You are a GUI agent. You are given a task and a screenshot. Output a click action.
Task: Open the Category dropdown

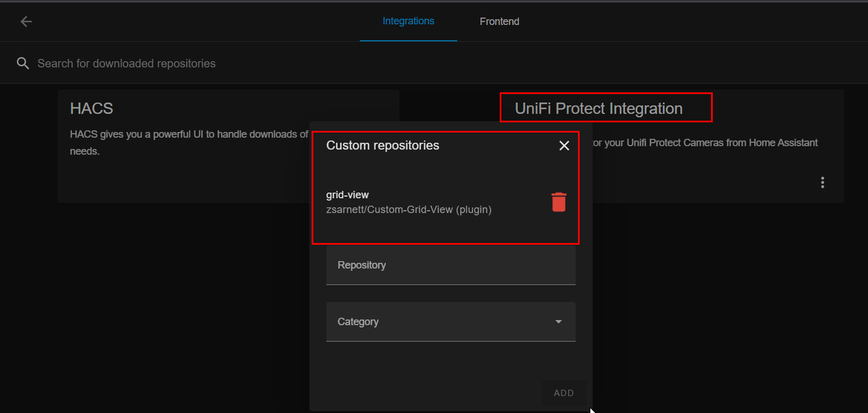pyautogui.click(x=450, y=322)
